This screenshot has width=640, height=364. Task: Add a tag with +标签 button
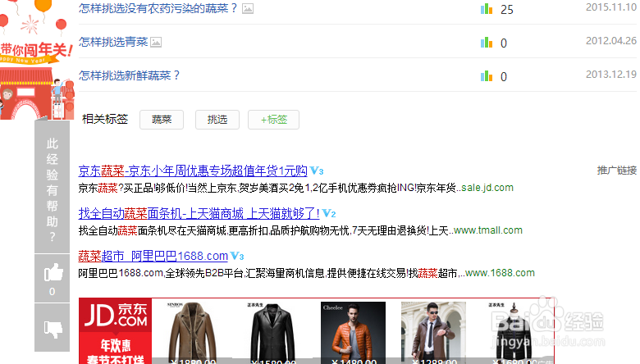click(x=273, y=120)
